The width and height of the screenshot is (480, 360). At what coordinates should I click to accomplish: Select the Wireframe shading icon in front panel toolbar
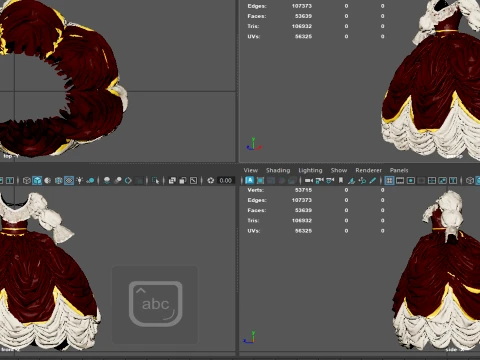point(27,181)
